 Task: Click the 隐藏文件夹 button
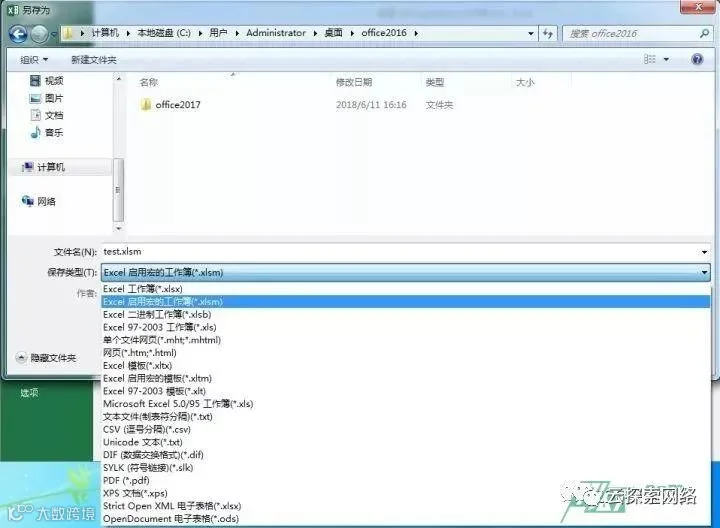point(46,358)
